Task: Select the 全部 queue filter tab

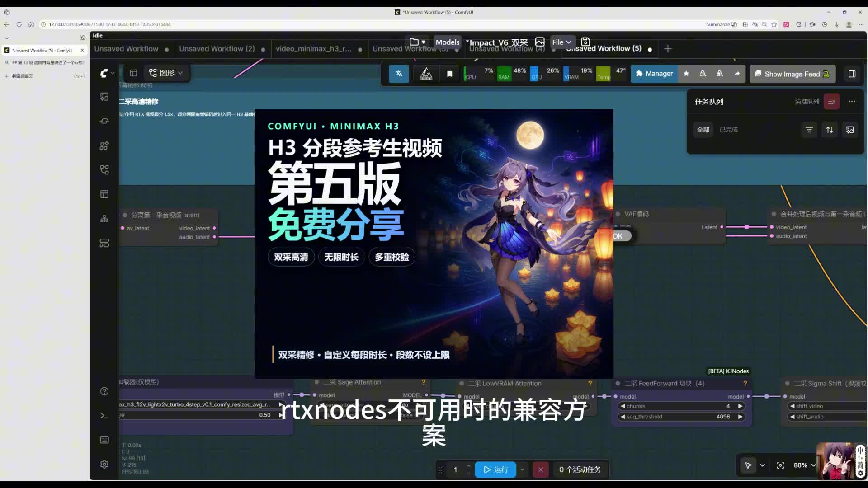Action: 703,130
